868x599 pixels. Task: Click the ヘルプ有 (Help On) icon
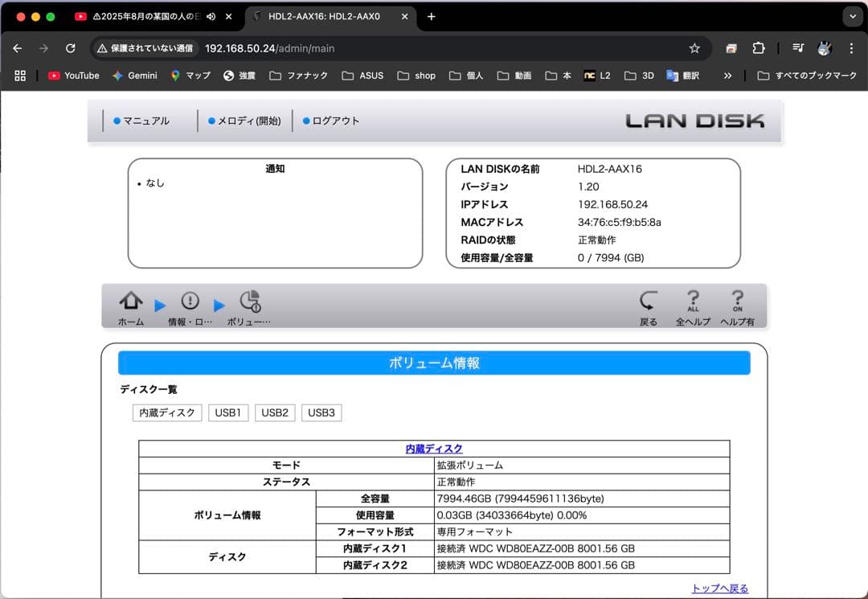[x=737, y=304]
